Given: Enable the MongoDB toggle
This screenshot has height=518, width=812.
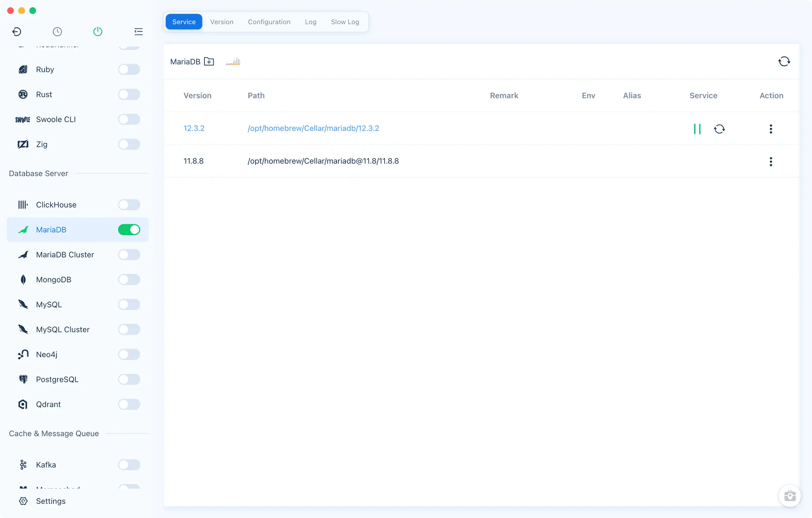Looking at the screenshot, I should (x=129, y=280).
